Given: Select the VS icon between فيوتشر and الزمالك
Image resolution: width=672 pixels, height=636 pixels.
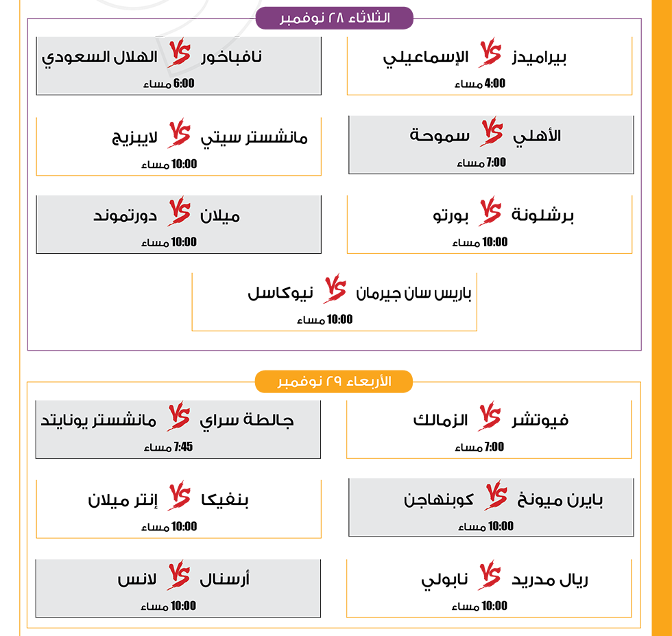Looking at the screenshot, I should click(490, 416).
